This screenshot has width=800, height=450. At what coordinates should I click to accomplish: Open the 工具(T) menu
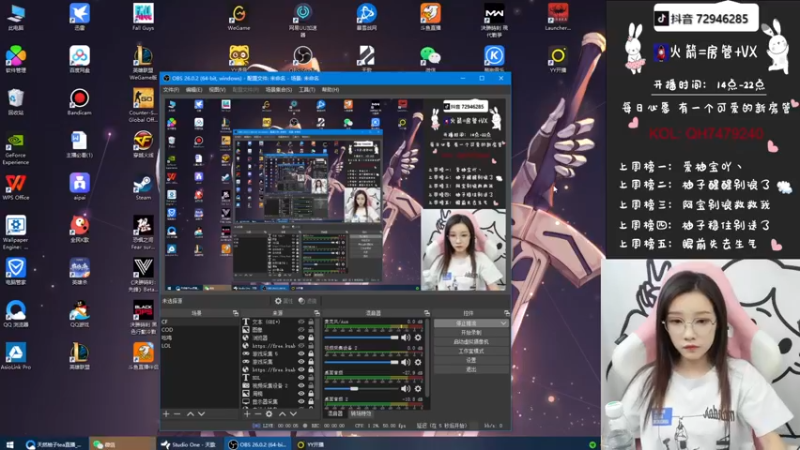(307, 90)
